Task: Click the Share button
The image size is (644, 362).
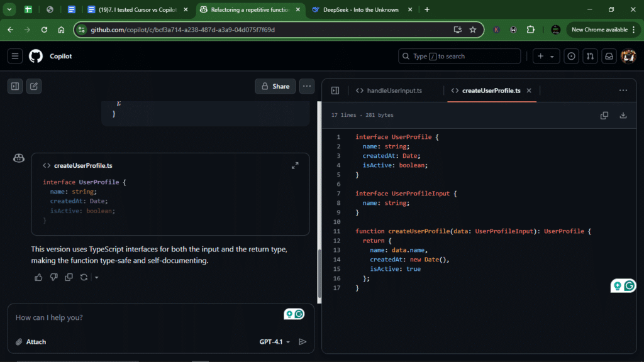Action: click(275, 86)
